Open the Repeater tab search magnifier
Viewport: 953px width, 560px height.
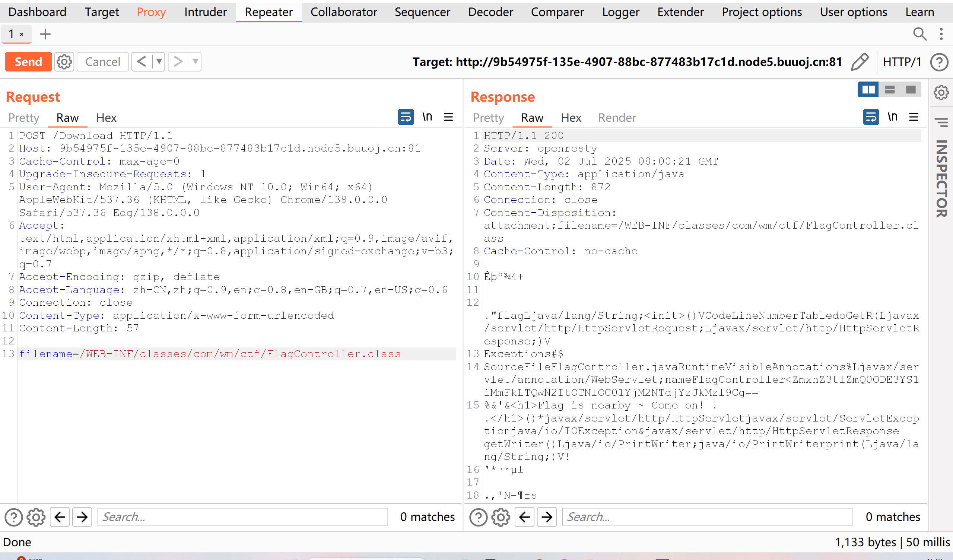click(919, 34)
